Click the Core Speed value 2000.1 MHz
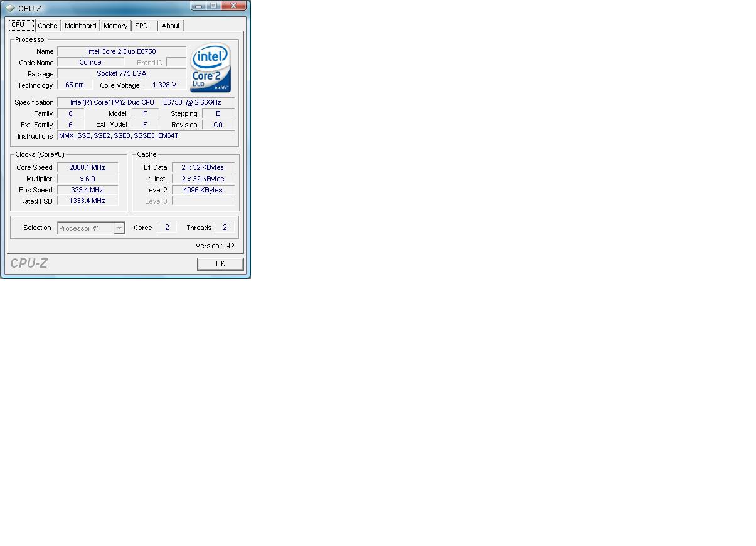 [87, 167]
